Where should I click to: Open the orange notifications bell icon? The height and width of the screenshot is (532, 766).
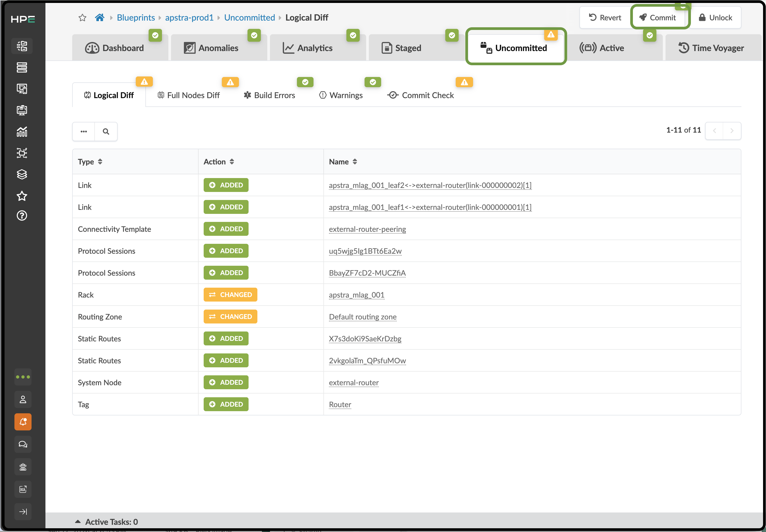pyautogui.click(x=23, y=422)
